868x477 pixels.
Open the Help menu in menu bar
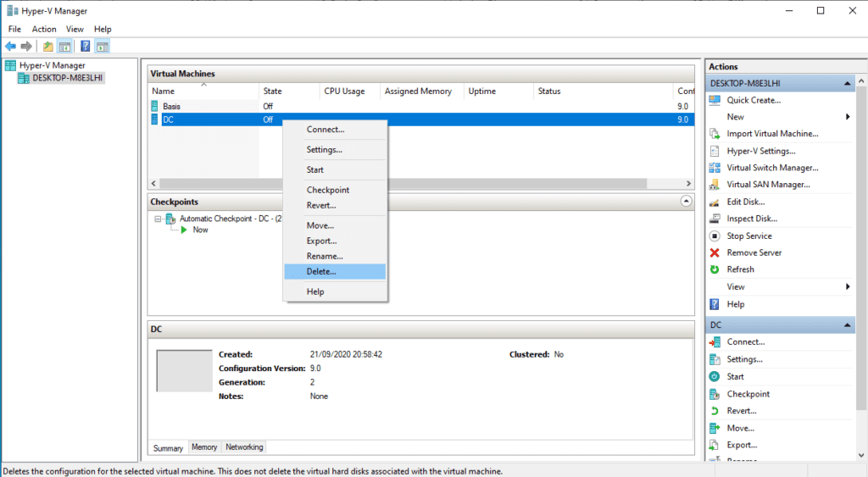(x=103, y=30)
